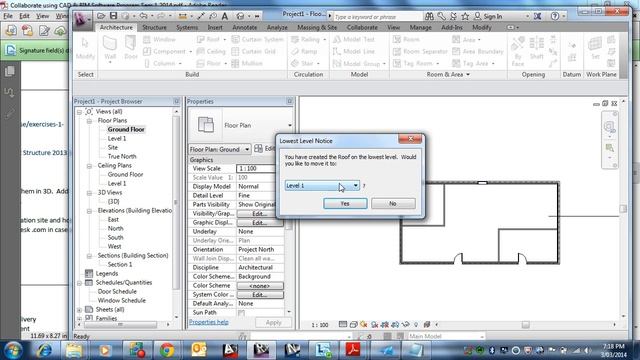This screenshot has width=640, height=360.
Task: Collapse the Floor Plans tree node
Action: [89, 121]
